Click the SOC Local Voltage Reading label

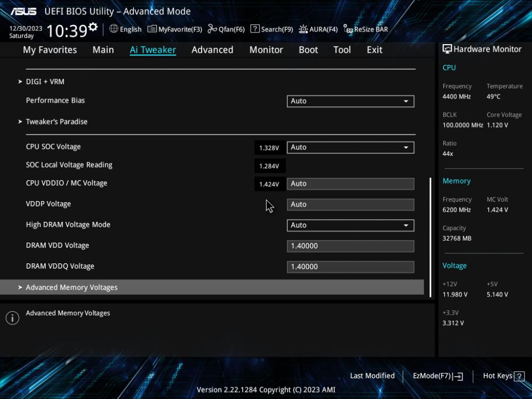[x=69, y=165]
